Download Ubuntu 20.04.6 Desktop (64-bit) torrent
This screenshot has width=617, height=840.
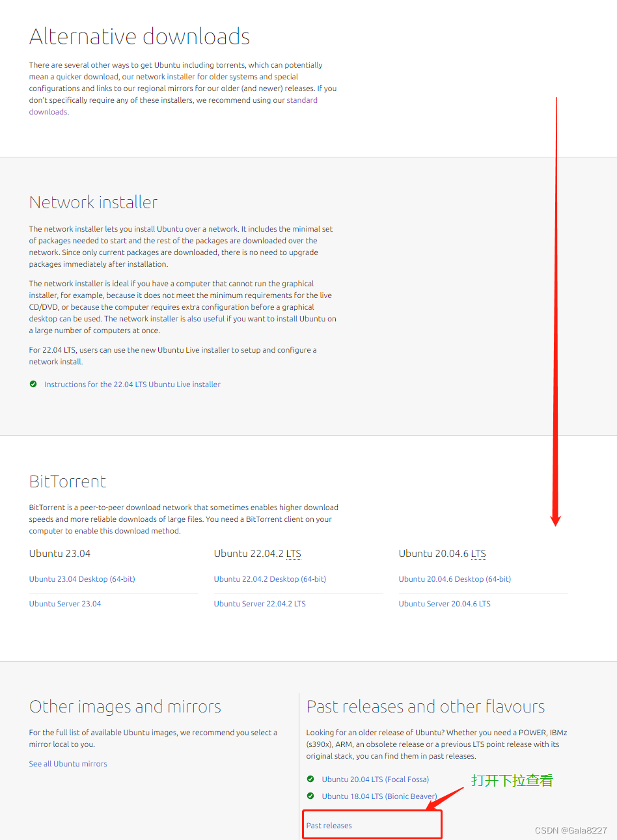pos(455,579)
